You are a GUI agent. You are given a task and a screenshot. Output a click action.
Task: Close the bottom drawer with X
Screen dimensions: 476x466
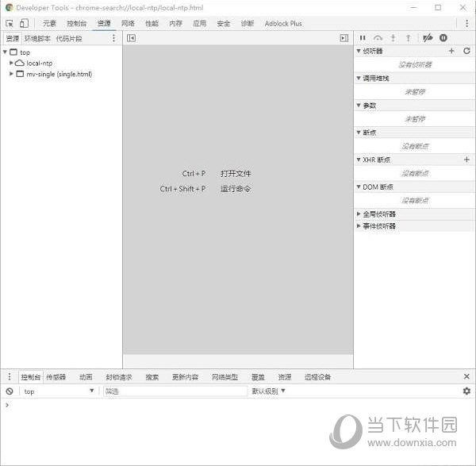[x=466, y=376]
